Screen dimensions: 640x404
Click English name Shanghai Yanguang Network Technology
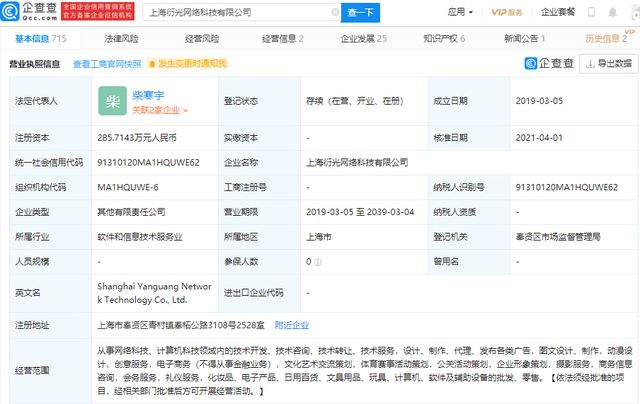pos(154,293)
